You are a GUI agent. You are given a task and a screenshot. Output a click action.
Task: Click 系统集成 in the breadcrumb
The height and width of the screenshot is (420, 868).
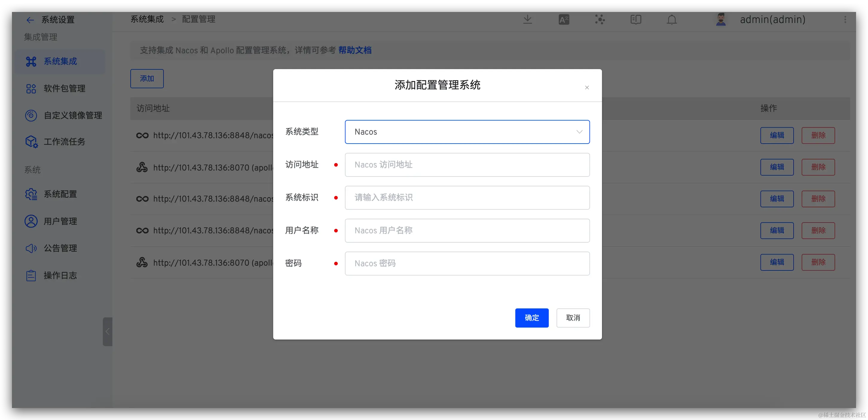[147, 19]
